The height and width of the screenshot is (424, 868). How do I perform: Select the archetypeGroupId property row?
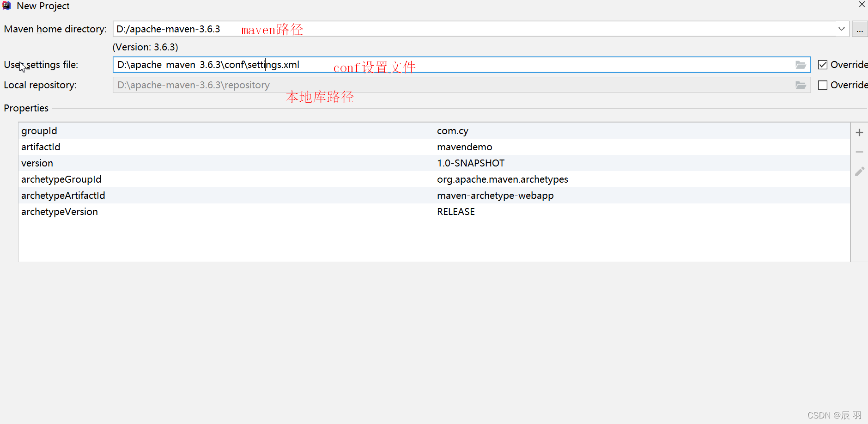(434, 179)
